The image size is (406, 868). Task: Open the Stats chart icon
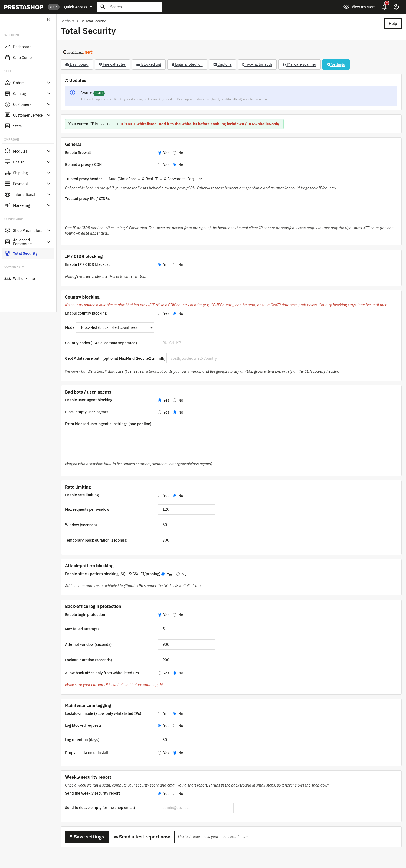pyautogui.click(x=7, y=126)
